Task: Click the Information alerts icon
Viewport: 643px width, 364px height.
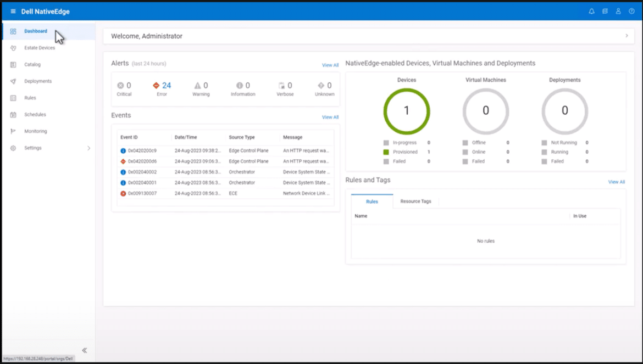Action: 240,86
